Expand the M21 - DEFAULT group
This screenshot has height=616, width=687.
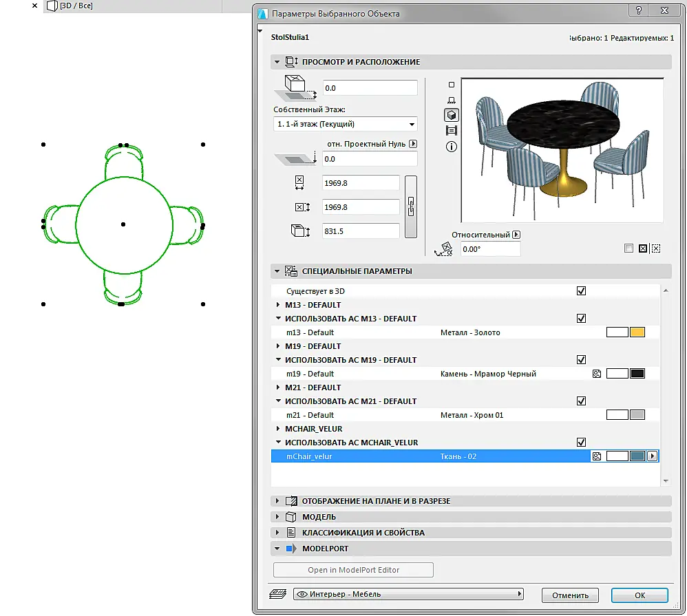coord(278,387)
